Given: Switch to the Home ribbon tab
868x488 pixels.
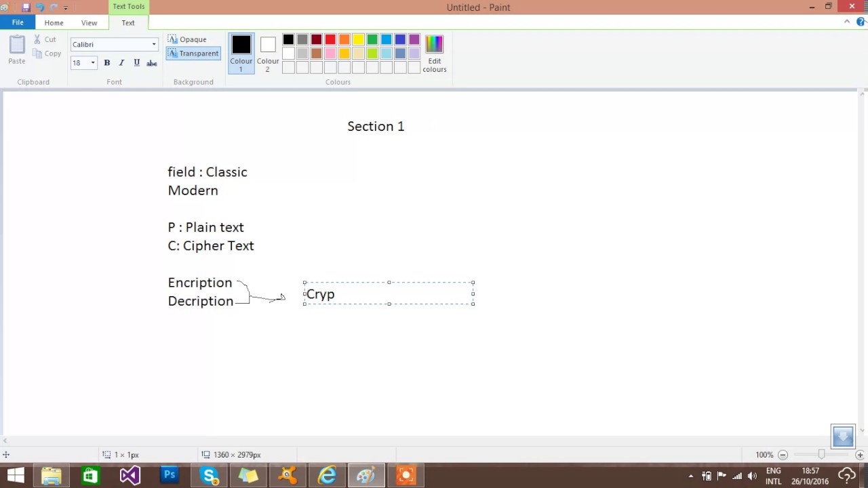Looking at the screenshot, I should (54, 22).
